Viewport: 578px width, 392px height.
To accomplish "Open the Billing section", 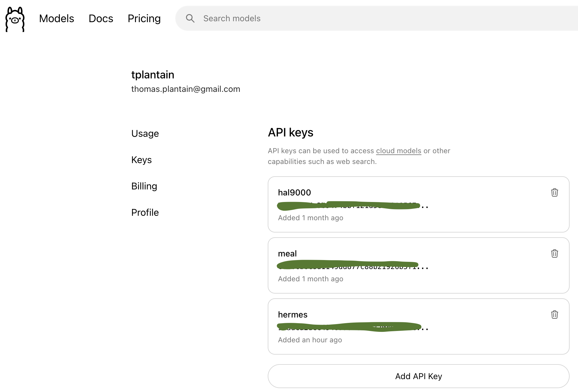I will point(144,186).
